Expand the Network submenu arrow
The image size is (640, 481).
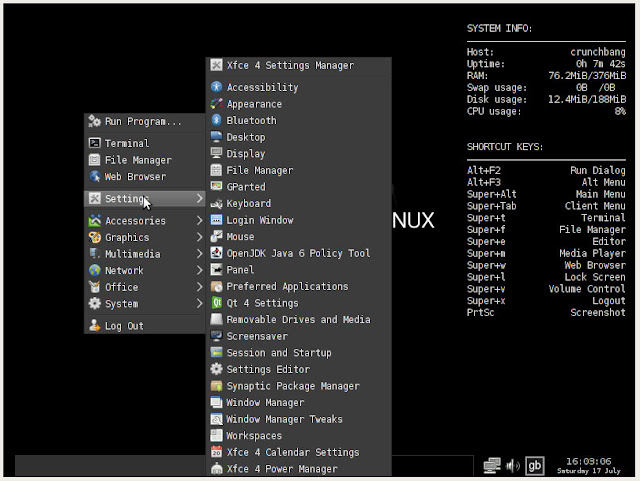pos(199,270)
